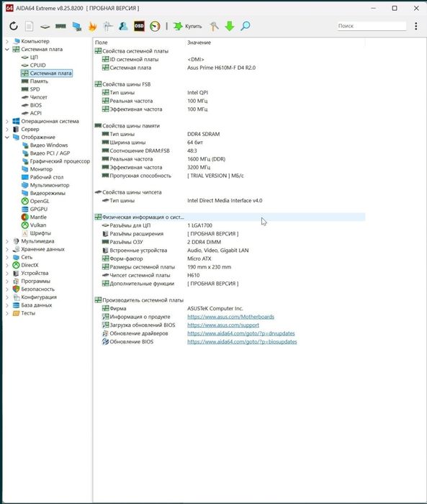427x504 pixels.
Task: Select the Физическая информация section row
Action: pos(230,217)
